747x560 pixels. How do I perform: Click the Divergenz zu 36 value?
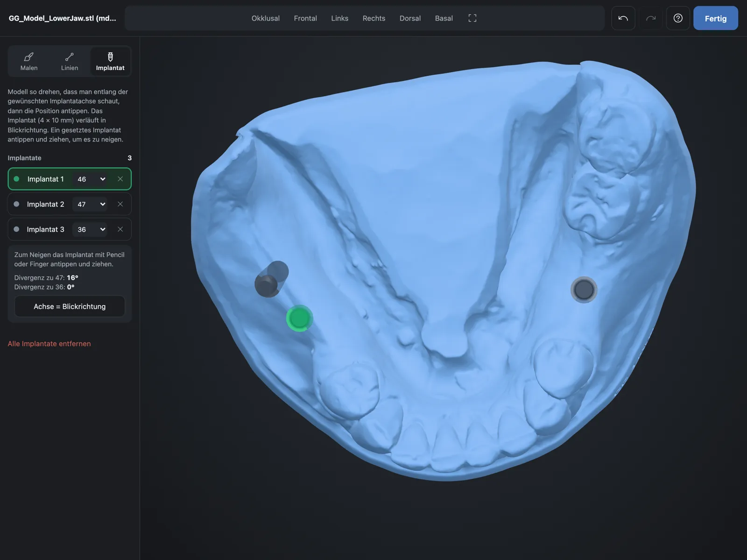70,287
